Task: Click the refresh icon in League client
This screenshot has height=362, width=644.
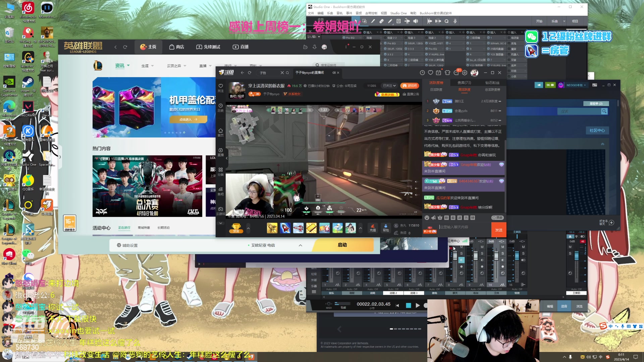Action: pyautogui.click(x=125, y=47)
